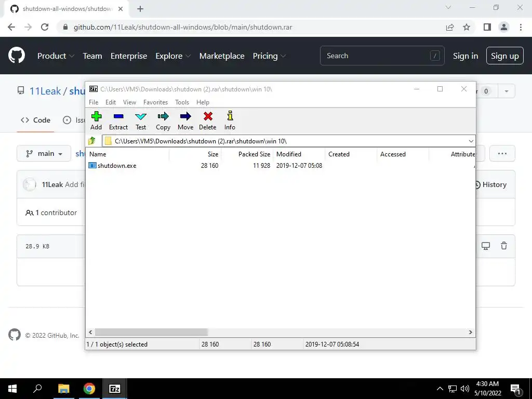This screenshot has width=532, height=399.
Task: Sort by Accessed column header
Action: (403, 154)
